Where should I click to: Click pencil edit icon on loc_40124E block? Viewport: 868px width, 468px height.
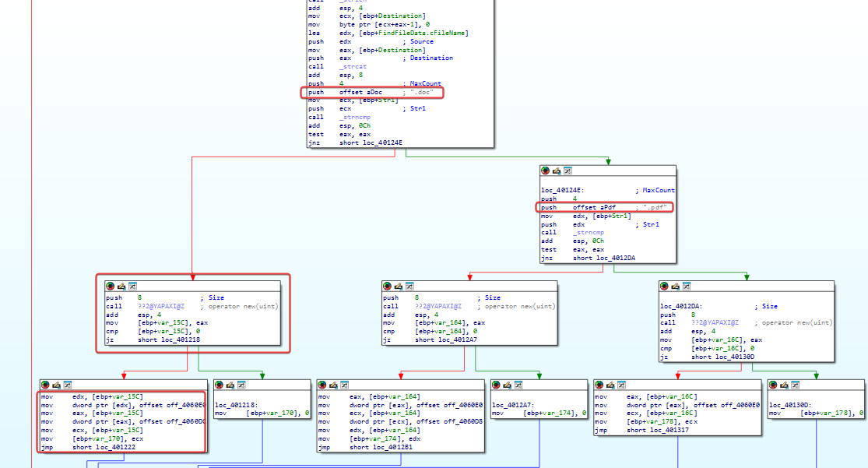click(x=557, y=171)
